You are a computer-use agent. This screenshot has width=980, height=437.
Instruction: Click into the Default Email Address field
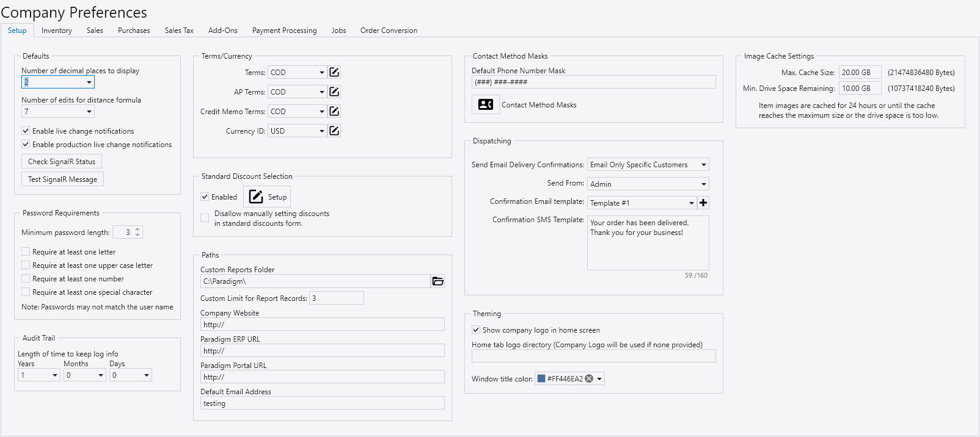(322, 403)
